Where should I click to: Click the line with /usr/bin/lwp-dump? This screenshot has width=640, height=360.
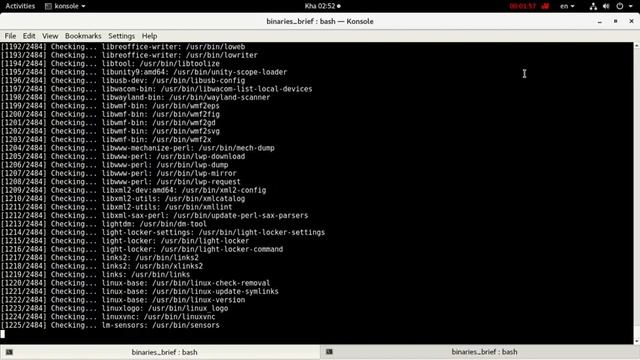tap(114, 165)
